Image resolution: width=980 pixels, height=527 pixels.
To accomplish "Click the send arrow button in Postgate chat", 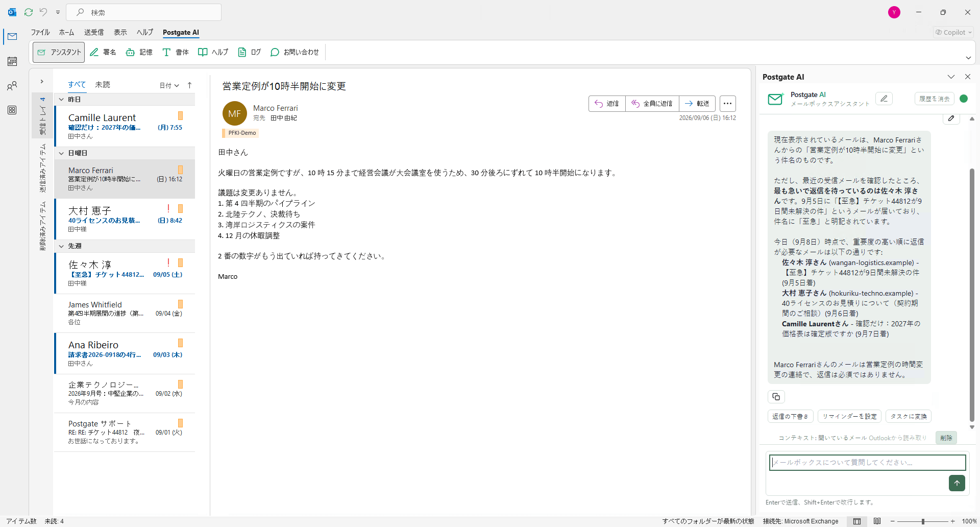I will pyautogui.click(x=957, y=483).
